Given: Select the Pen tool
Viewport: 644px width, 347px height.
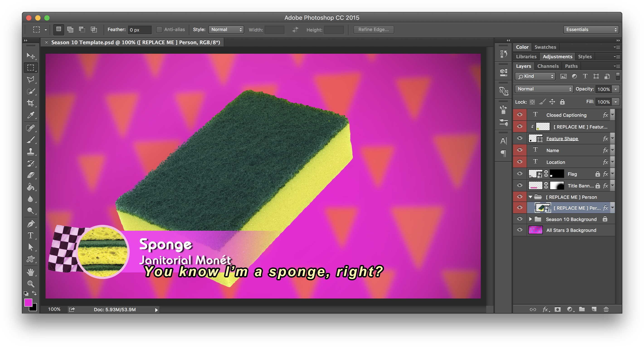Looking at the screenshot, I should (x=31, y=223).
